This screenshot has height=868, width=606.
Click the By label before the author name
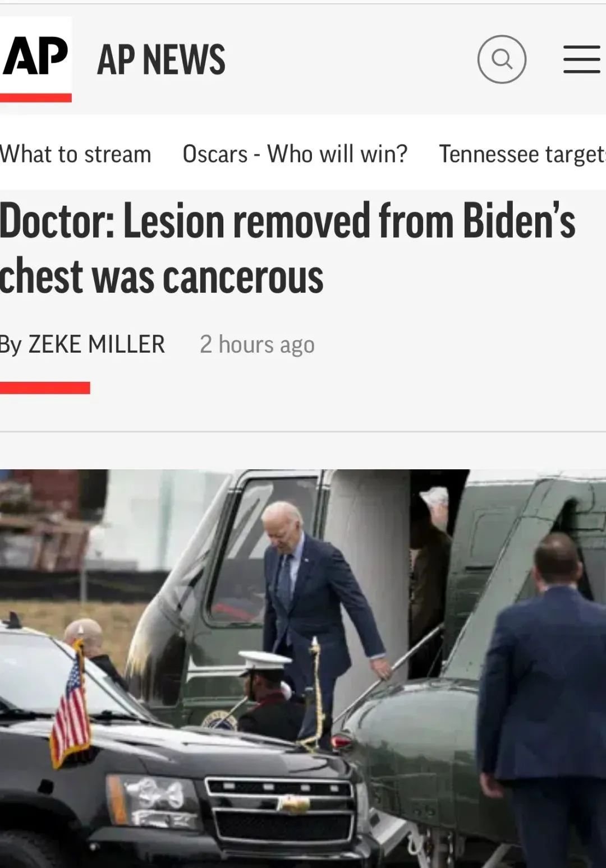(11, 344)
